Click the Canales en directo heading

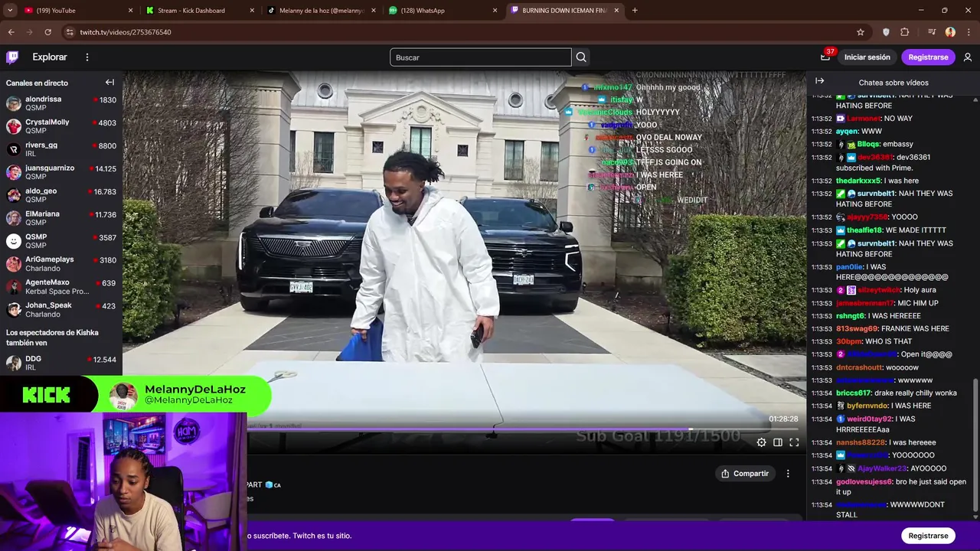[37, 83]
